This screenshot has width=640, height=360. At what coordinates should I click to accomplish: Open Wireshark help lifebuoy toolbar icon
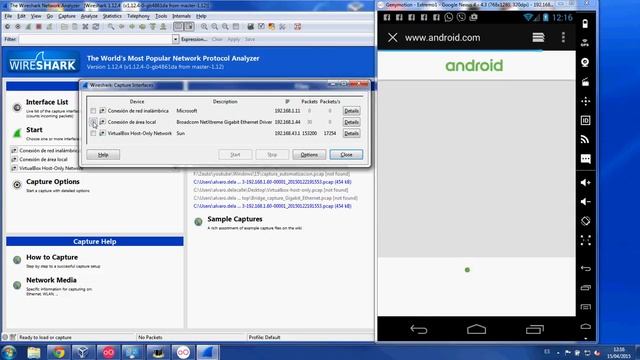point(298,27)
